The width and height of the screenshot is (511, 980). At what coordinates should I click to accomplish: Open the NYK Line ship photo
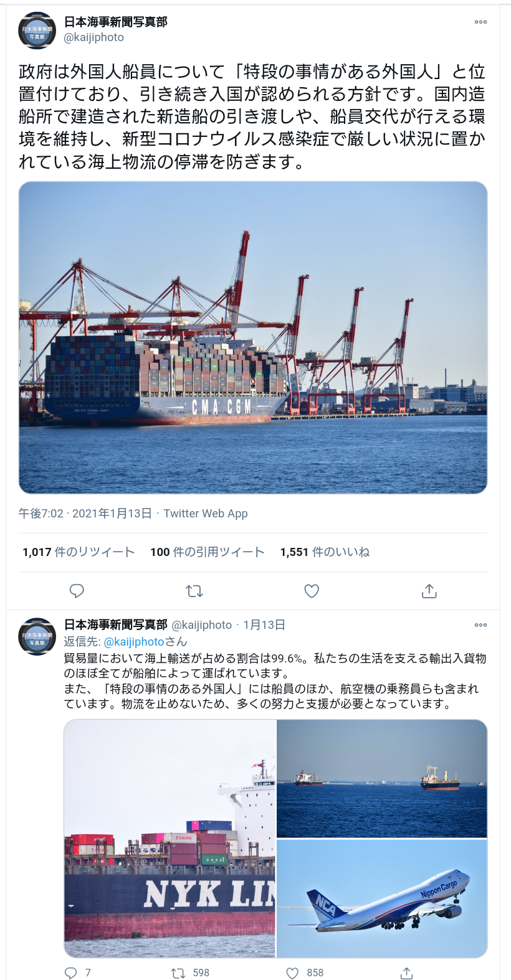170,839
